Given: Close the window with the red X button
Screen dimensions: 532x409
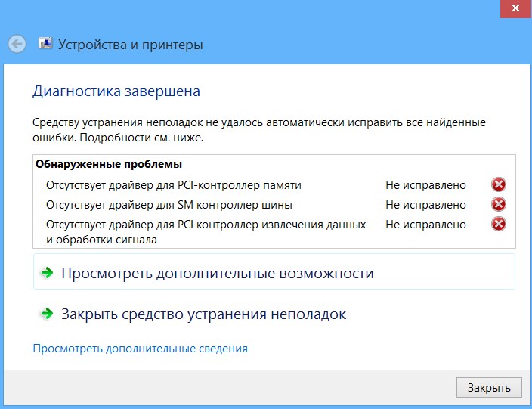Looking at the screenshot, I should [x=515, y=8].
